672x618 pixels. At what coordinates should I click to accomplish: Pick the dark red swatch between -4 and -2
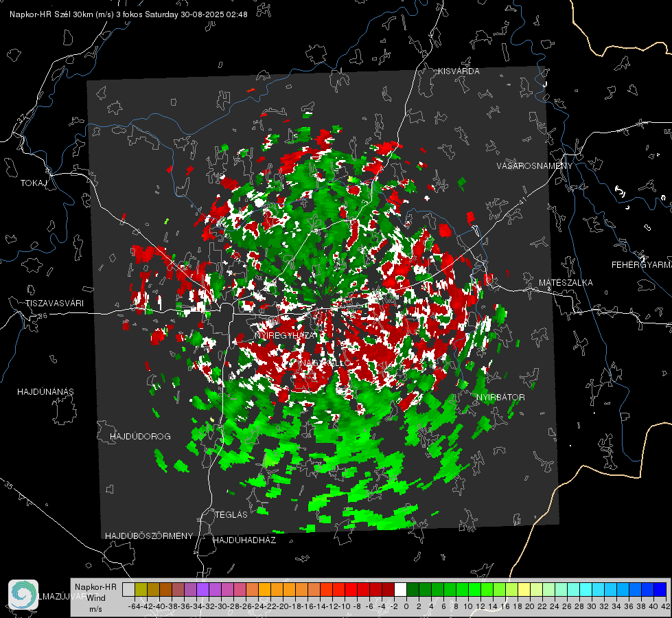click(388, 589)
